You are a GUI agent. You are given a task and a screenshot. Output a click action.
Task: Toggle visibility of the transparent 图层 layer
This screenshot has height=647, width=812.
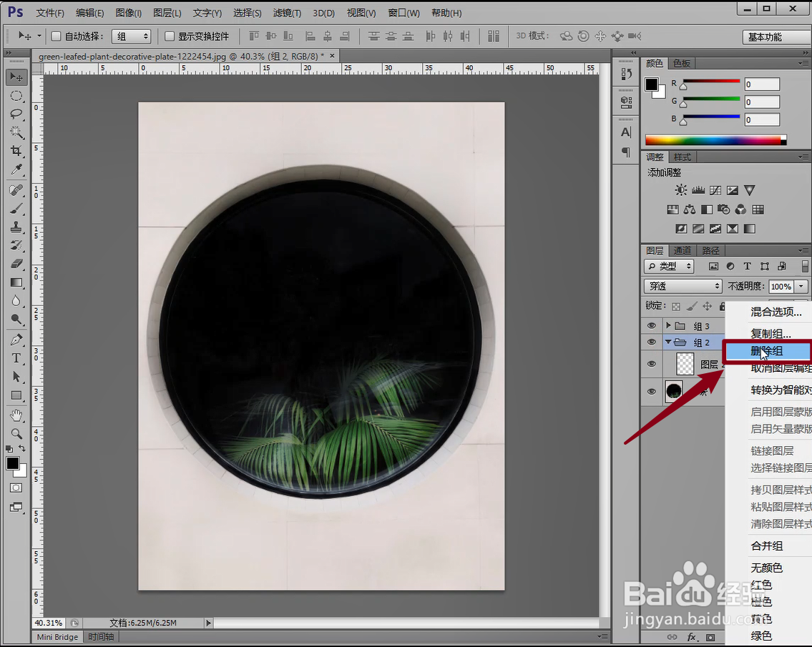(x=652, y=364)
